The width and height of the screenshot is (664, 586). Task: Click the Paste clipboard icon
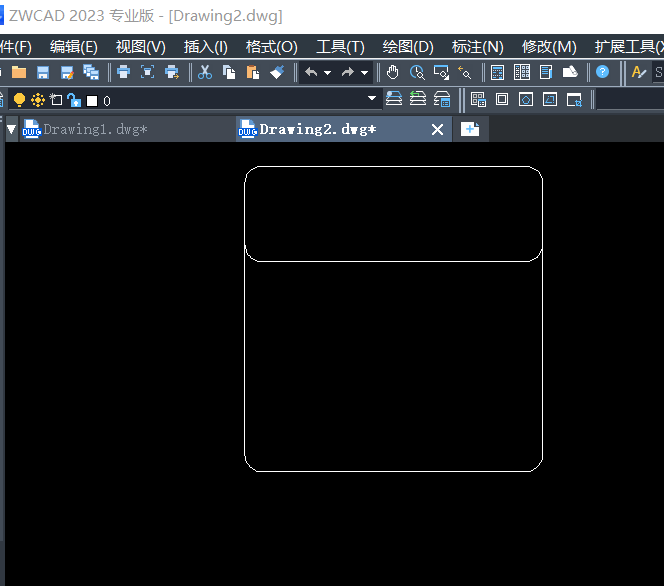click(253, 72)
